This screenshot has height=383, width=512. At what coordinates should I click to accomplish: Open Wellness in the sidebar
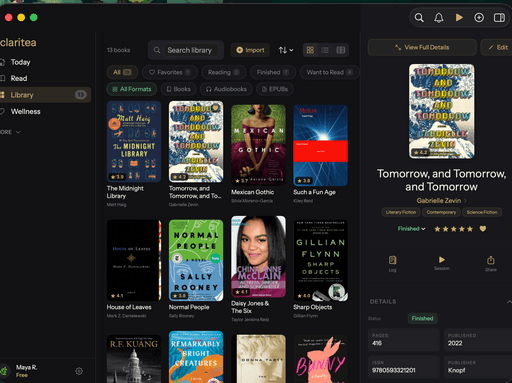(25, 112)
